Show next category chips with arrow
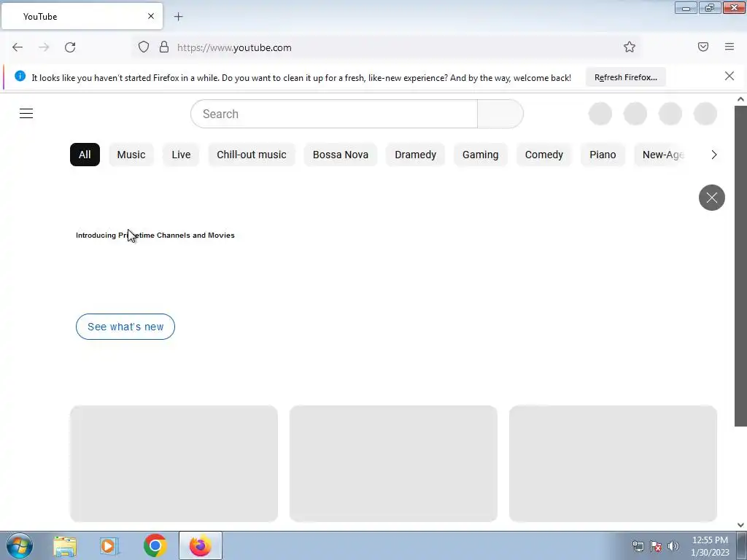The image size is (747, 560). [x=713, y=155]
